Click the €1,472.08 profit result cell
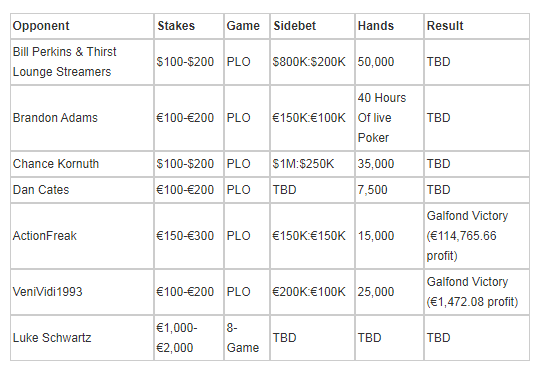This screenshot has height=372, width=559. [x=477, y=292]
